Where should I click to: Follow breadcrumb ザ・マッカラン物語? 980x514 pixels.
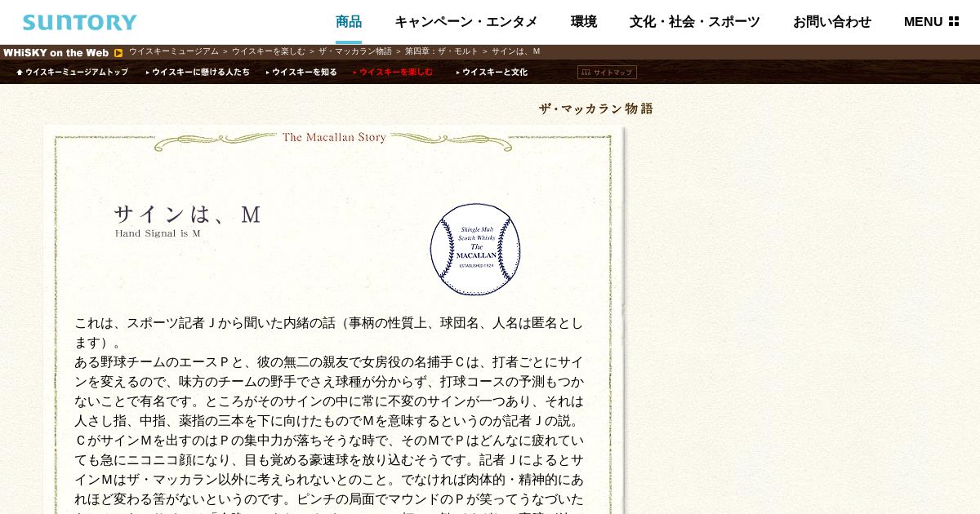click(x=355, y=51)
